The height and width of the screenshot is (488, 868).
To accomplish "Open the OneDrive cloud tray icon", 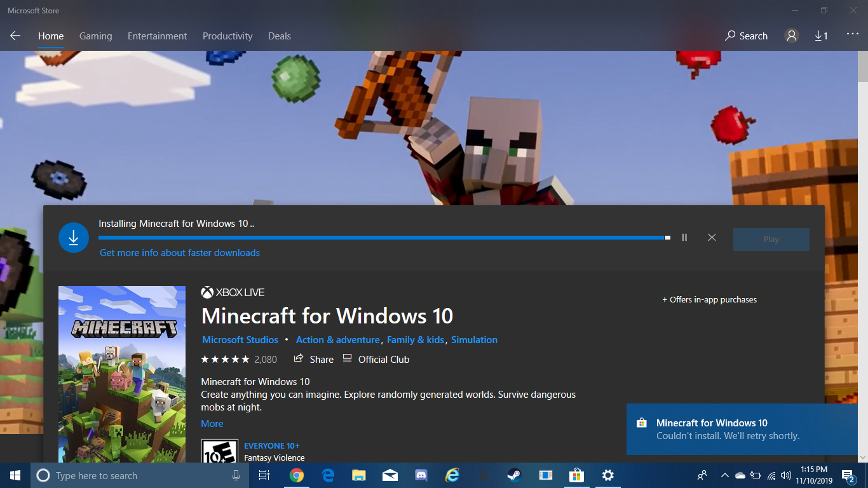I will [x=740, y=475].
